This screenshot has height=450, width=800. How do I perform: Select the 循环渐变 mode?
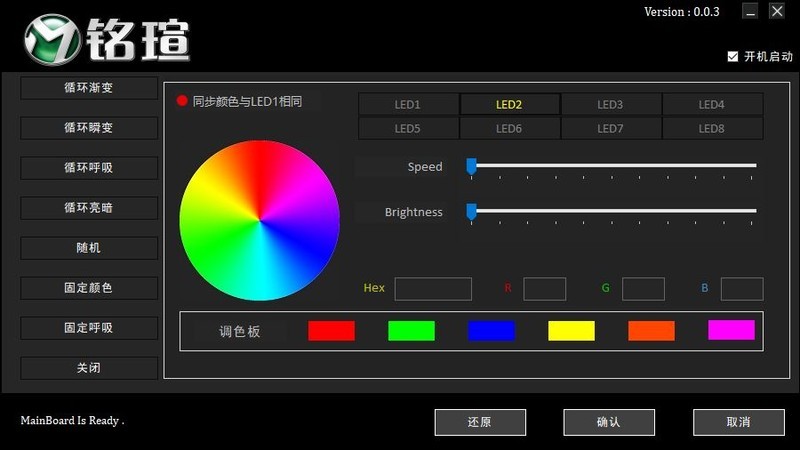coord(89,88)
